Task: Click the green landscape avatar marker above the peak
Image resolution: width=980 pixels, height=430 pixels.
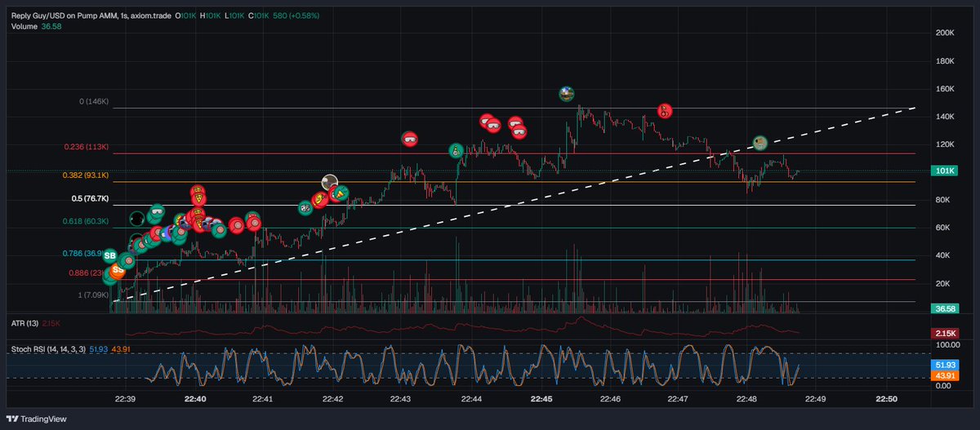Action: 566,93
